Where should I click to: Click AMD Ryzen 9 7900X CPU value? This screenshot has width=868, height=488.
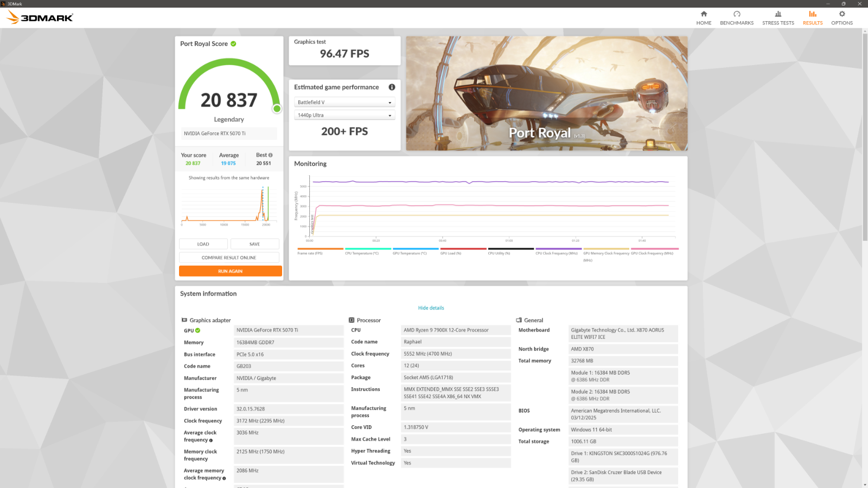(456, 330)
